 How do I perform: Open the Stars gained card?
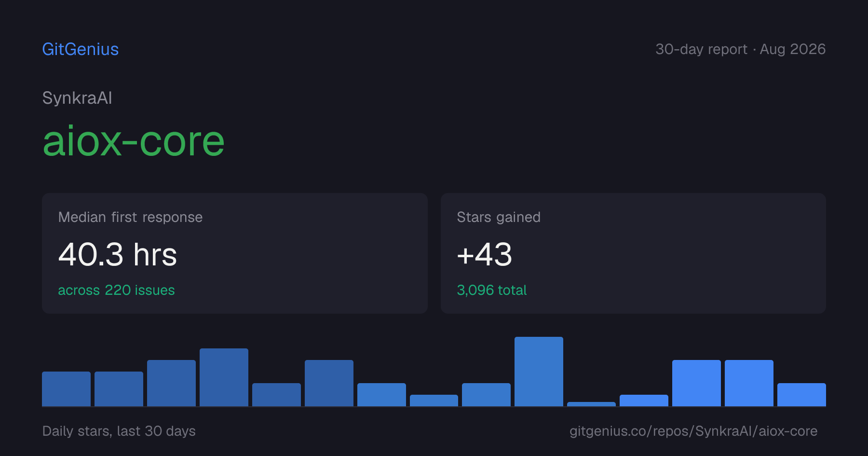(x=633, y=253)
